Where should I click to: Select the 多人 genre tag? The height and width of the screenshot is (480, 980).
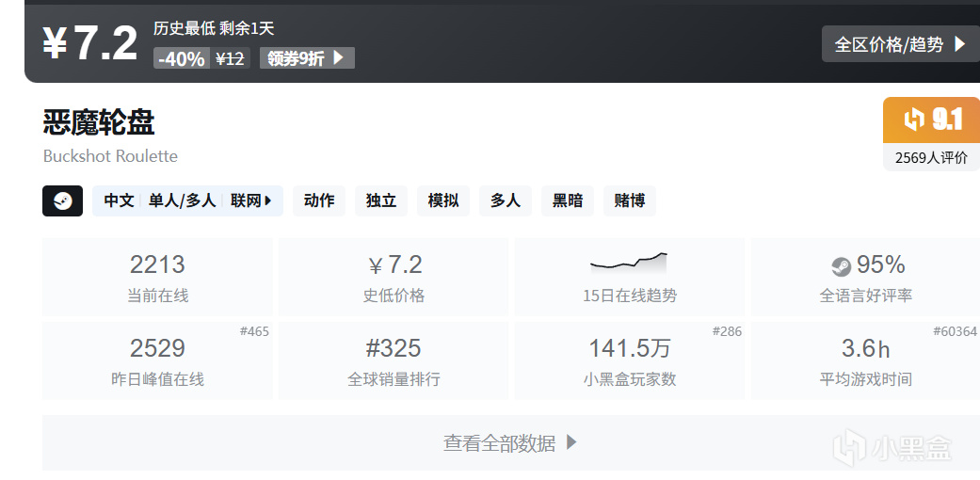point(506,200)
